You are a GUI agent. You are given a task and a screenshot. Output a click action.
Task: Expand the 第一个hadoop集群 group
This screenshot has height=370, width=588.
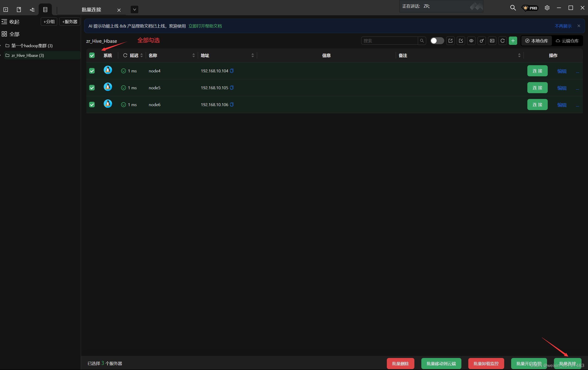(x=1, y=46)
